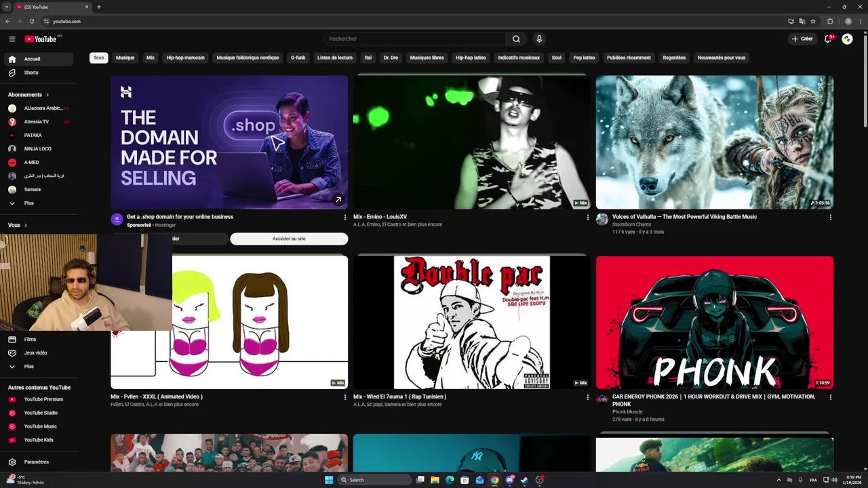Click the Accéder au site button

tap(289, 239)
